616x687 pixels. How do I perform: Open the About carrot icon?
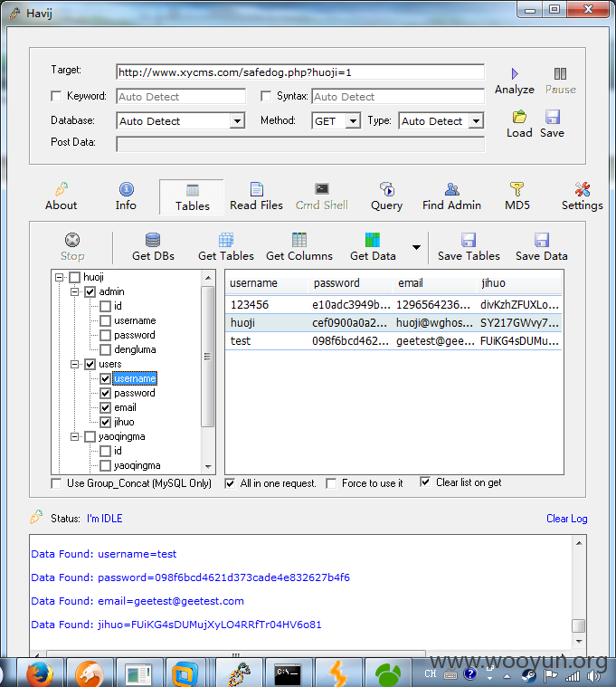pos(62,189)
